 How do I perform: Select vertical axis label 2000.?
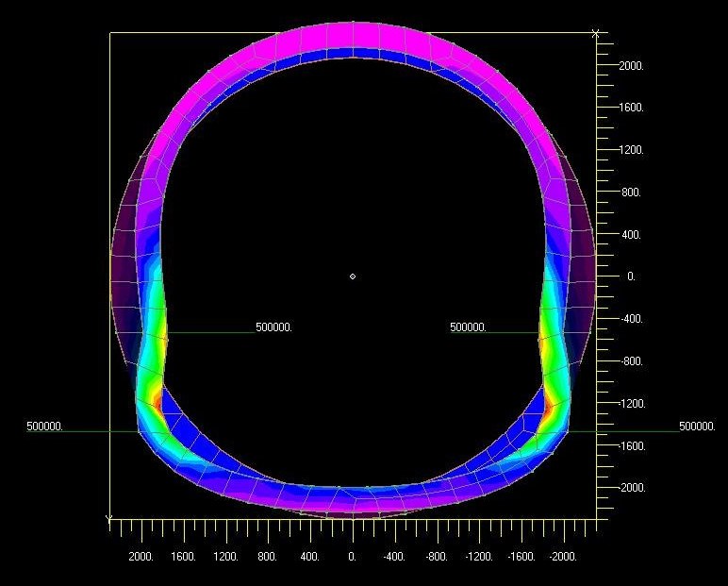pos(631,65)
